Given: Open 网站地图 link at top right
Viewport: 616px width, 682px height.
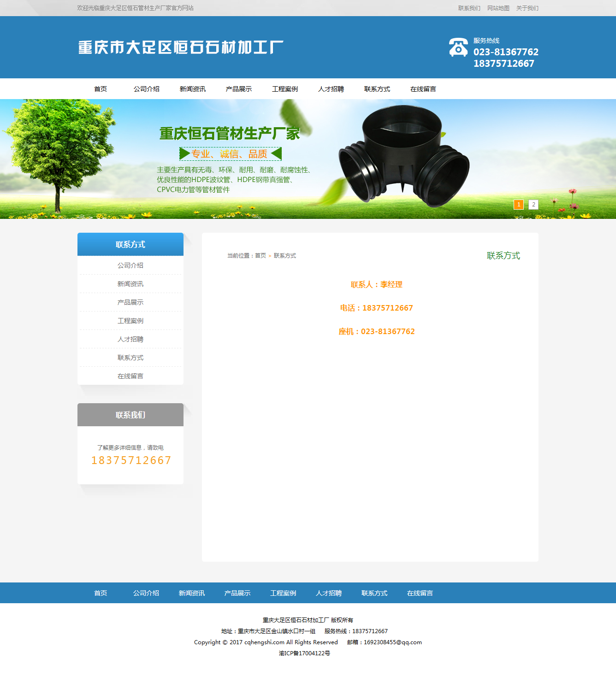Looking at the screenshot, I should (x=498, y=8).
